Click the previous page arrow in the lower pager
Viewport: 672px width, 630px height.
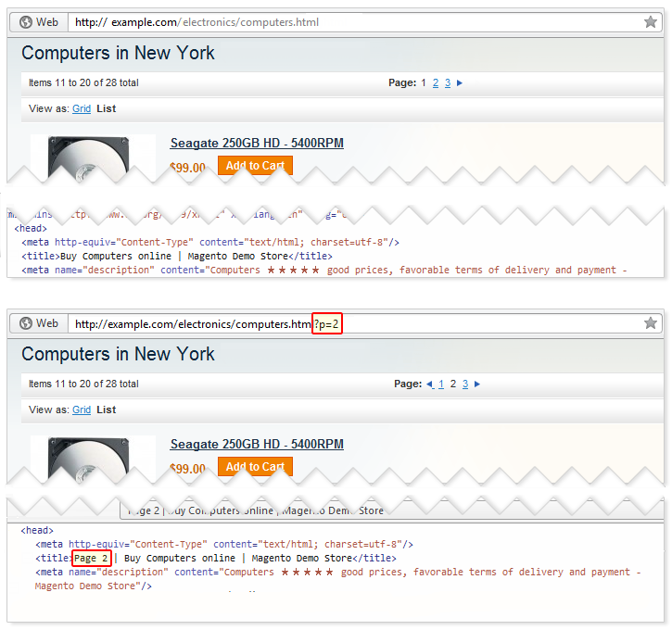[x=429, y=384]
